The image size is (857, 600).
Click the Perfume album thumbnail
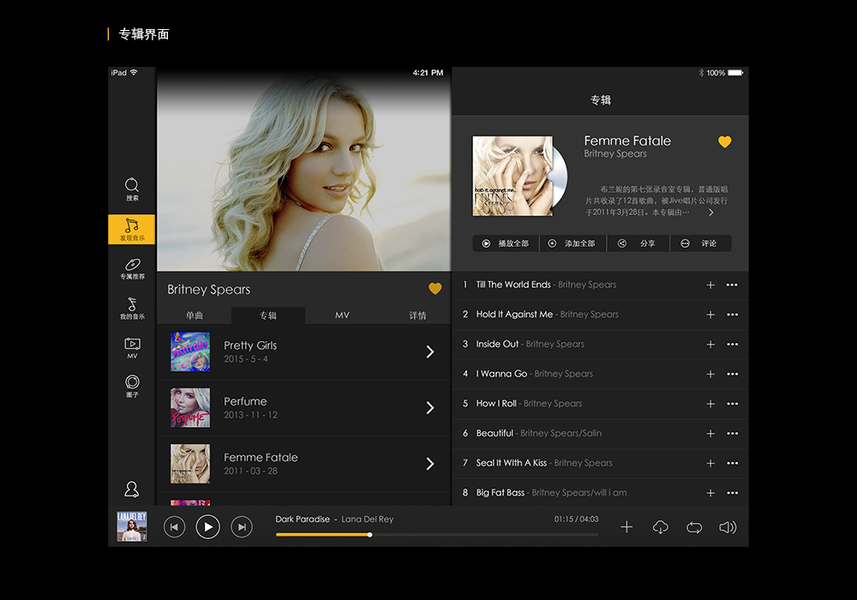190,408
